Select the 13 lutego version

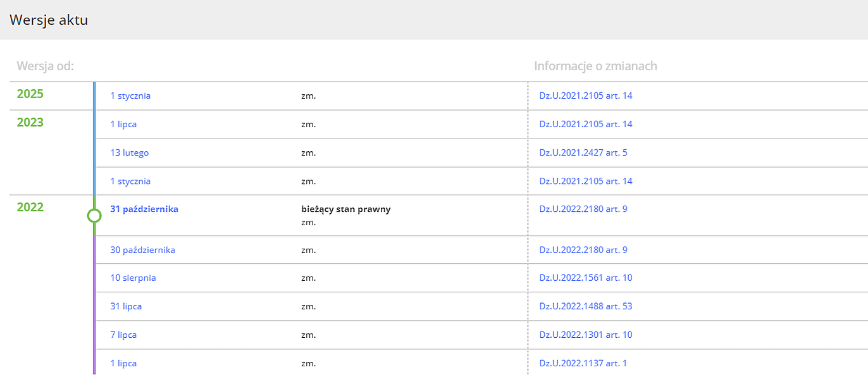pos(130,153)
